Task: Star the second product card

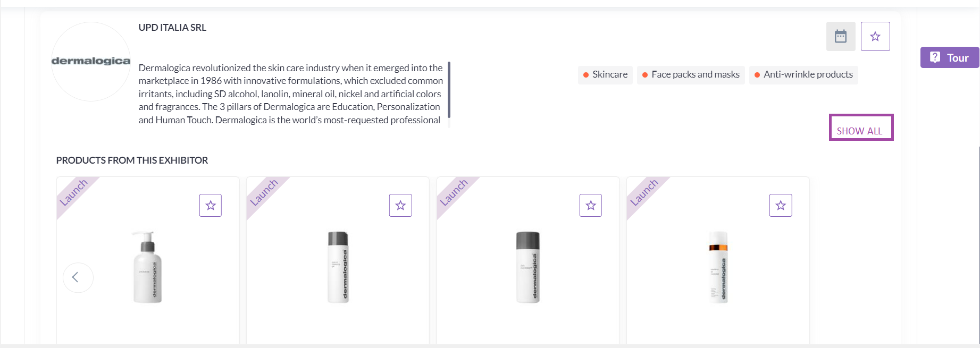Action: coord(400,206)
